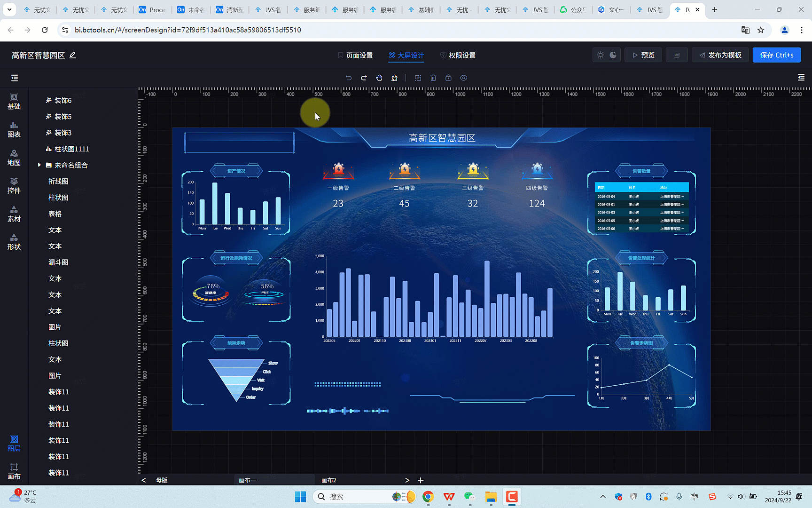This screenshot has width=812, height=508.
Task: Select the 母版 canvas tab
Action: click(162, 480)
